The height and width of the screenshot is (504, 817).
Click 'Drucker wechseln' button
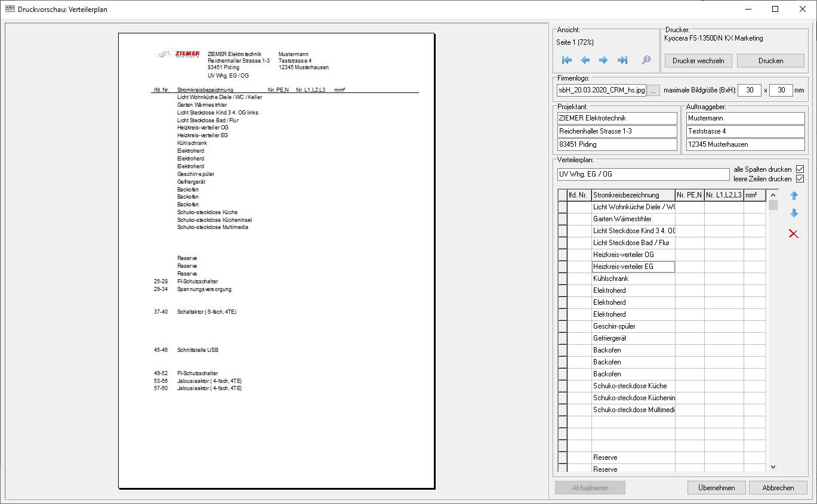point(698,60)
